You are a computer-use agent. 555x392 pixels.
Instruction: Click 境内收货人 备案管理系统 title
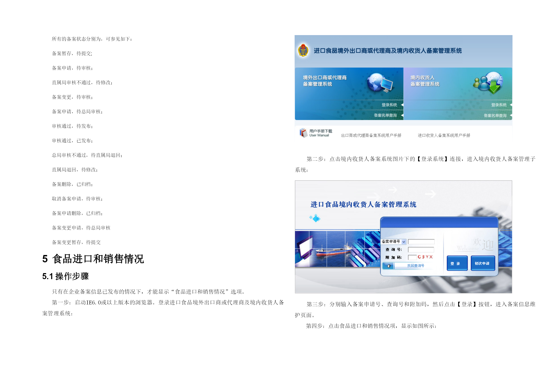click(425, 81)
